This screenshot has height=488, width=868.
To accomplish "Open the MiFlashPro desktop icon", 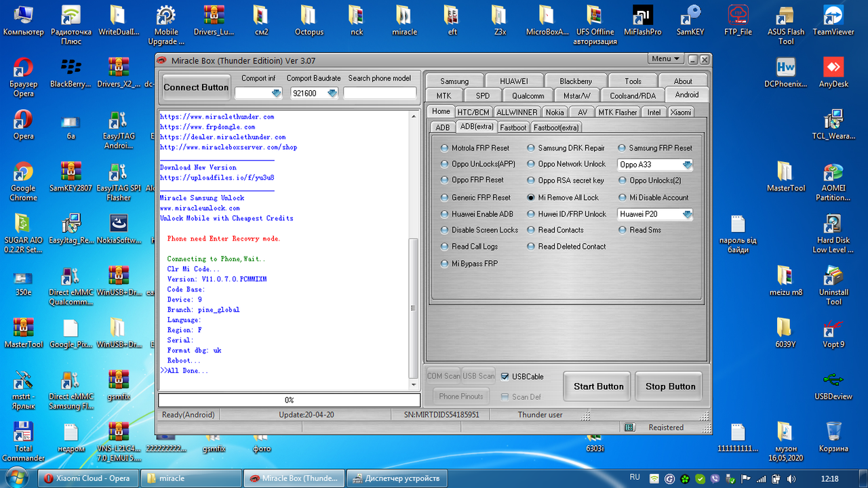I will [642, 20].
